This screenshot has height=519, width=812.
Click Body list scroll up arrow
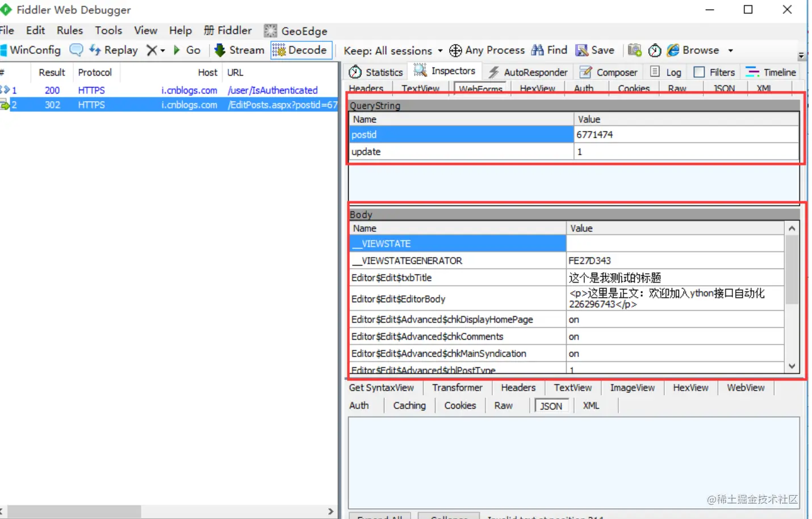792,228
